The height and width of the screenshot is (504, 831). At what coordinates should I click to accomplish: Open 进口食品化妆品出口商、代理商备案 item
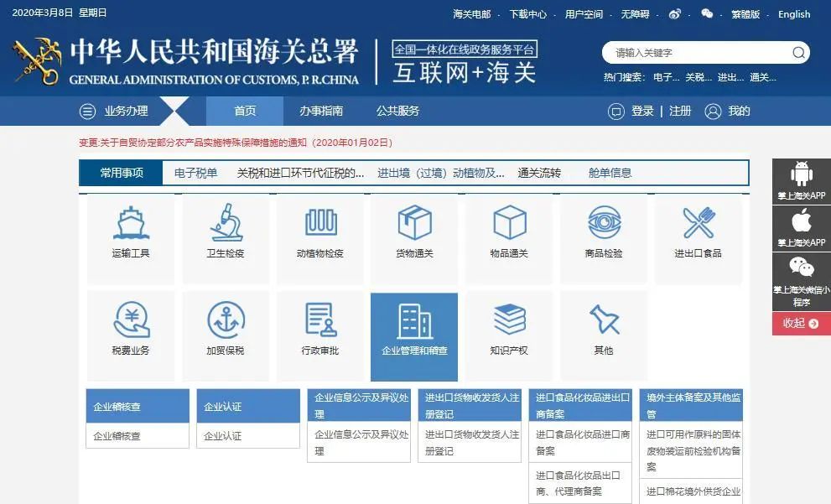point(580,483)
